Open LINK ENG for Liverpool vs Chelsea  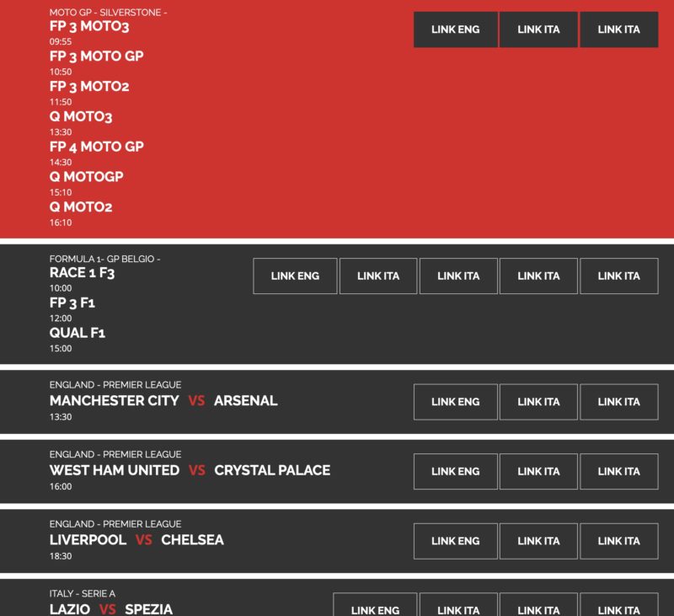coord(455,541)
